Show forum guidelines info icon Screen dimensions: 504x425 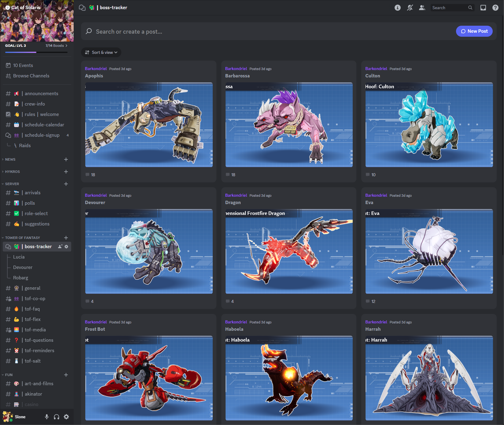pos(398,8)
